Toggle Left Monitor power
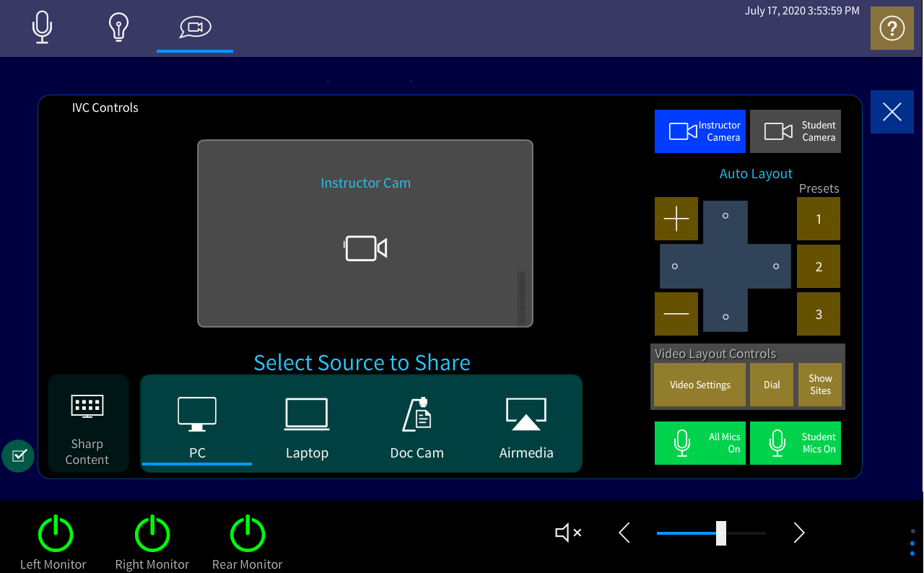Image resolution: width=924 pixels, height=573 pixels. [x=54, y=533]
